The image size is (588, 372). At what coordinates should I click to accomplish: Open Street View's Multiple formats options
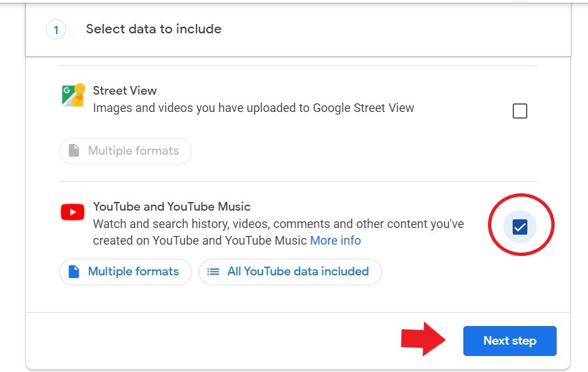tap(125, 151)
